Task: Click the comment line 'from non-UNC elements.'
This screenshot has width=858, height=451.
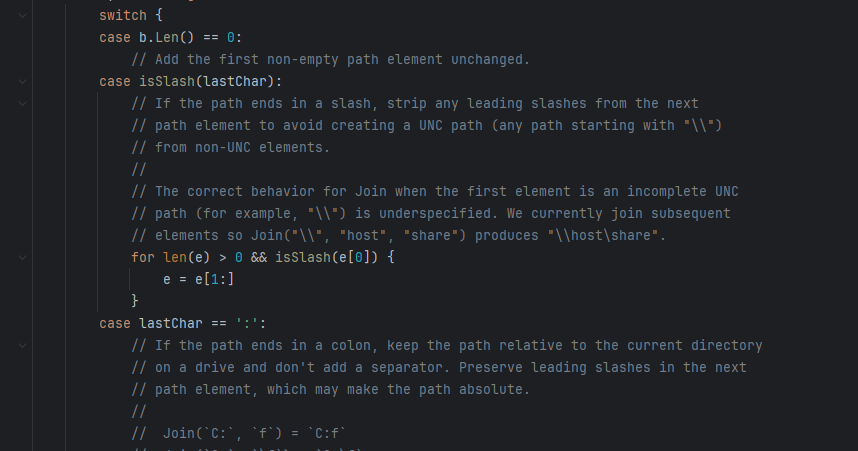Action: point(230,147)
